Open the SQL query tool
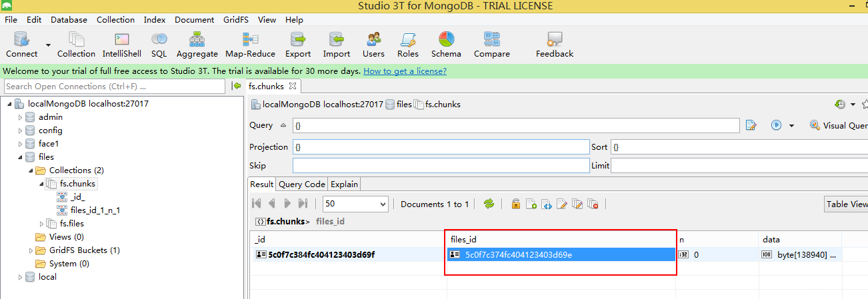Viewport: 868px width, 299px height. [159, 45]
